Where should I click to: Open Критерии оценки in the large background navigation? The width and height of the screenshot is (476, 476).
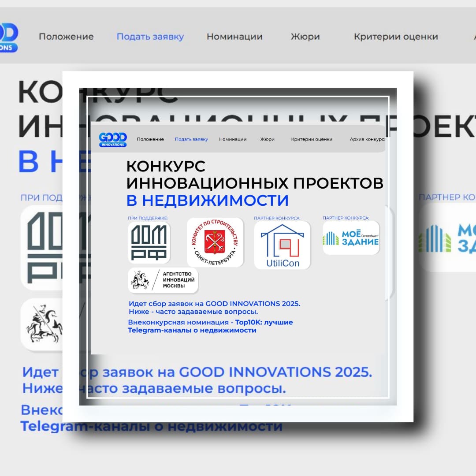[396, 37]
